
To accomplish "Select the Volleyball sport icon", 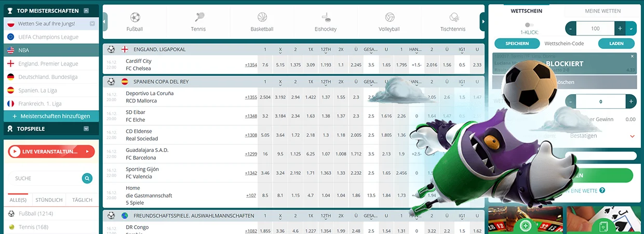I will point(390,17).
